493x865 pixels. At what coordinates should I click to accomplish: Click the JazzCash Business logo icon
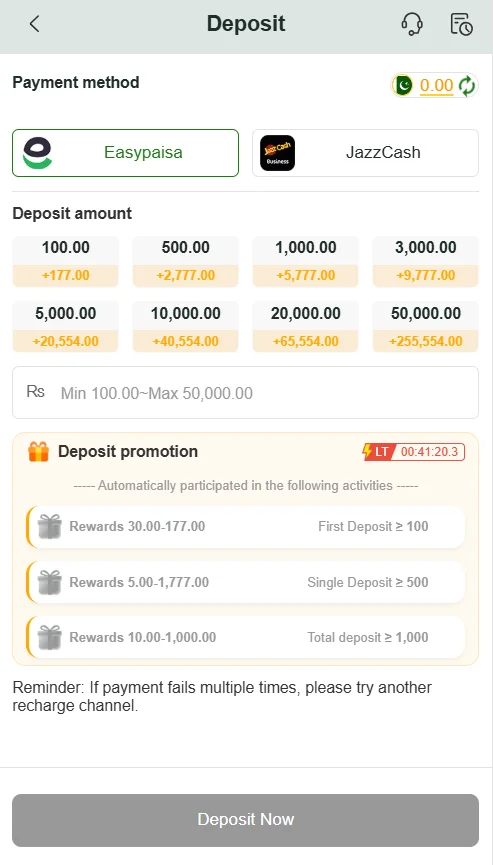tap(277, 153)
